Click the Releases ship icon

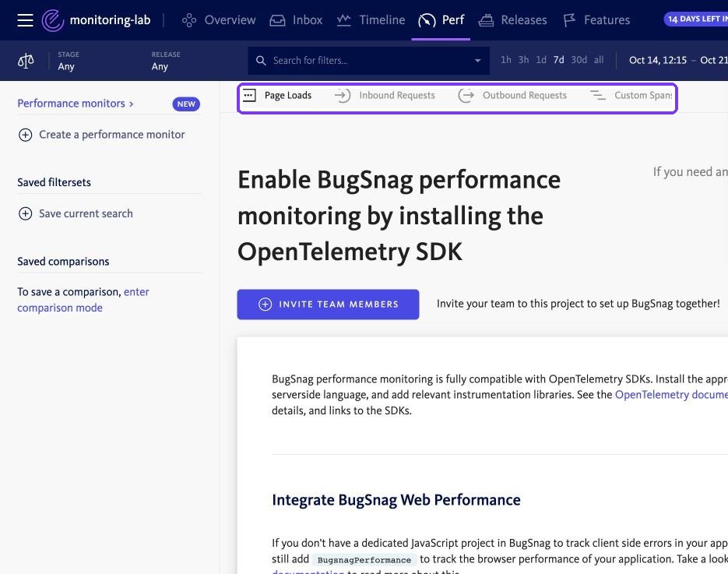[x=486, y=20]
